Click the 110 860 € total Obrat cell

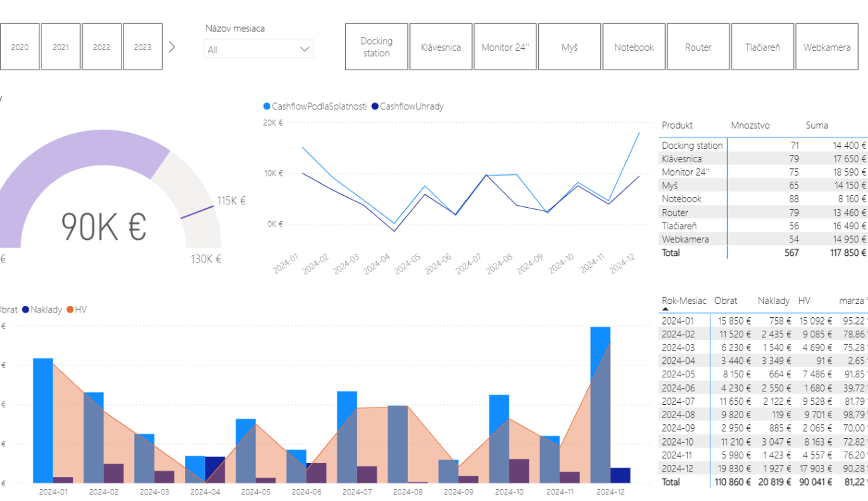733,482
